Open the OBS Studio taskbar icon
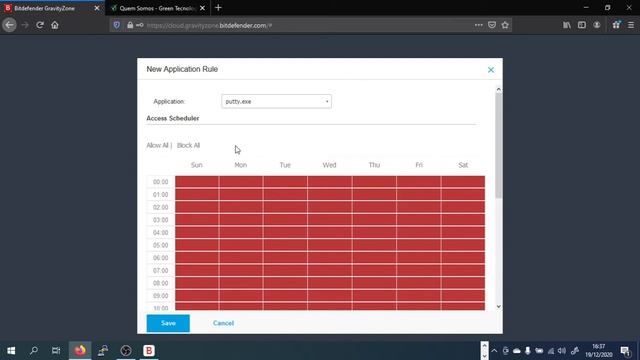Viewport: 640px width, 360px height. (126, 351)
